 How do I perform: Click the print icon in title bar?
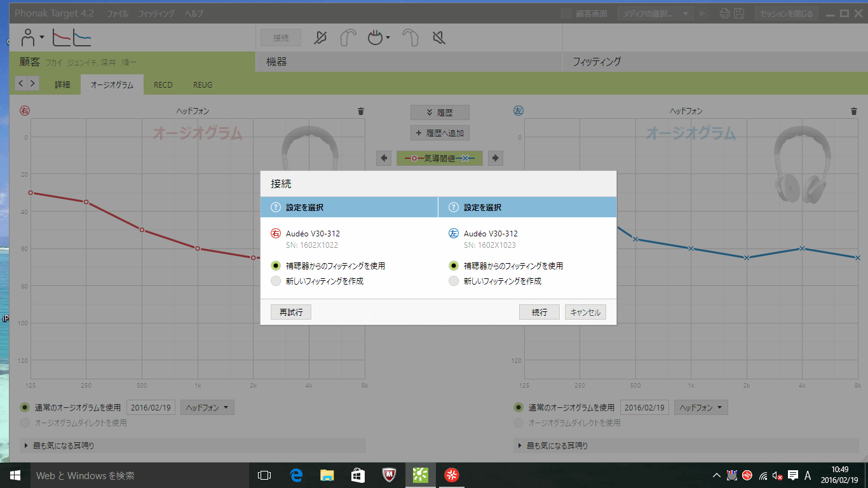click(725, 13)
